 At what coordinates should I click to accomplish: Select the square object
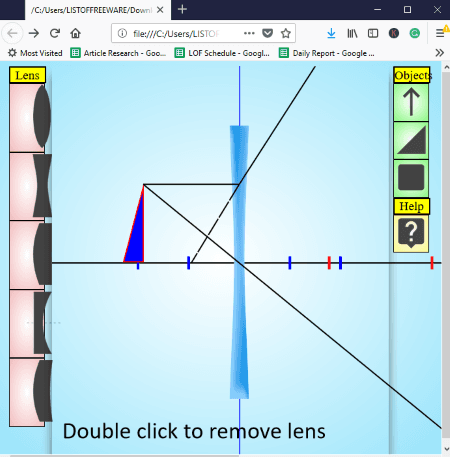(x=411, y=178)
